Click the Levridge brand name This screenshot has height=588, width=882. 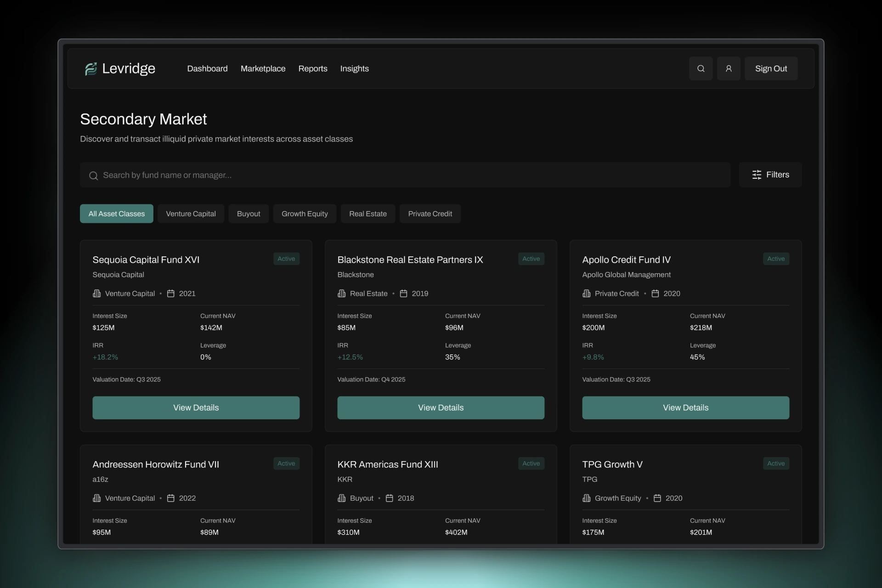point(129,68)
